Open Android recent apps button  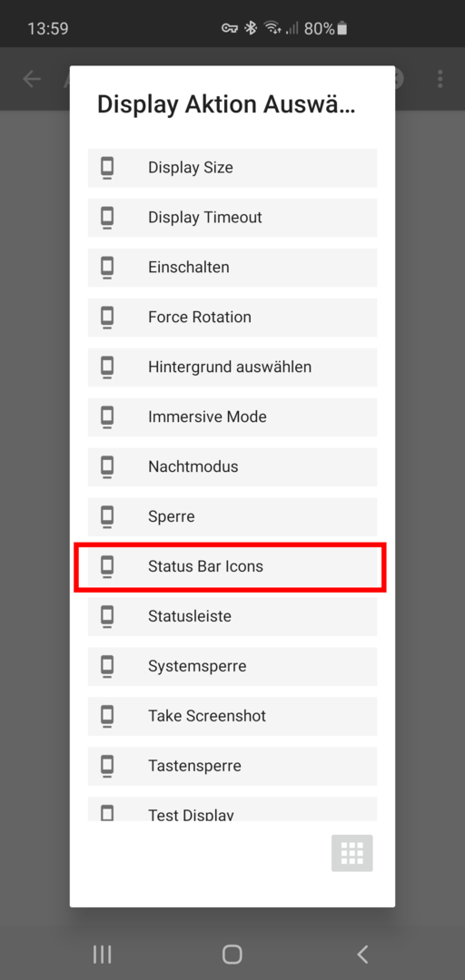[102, 955]
